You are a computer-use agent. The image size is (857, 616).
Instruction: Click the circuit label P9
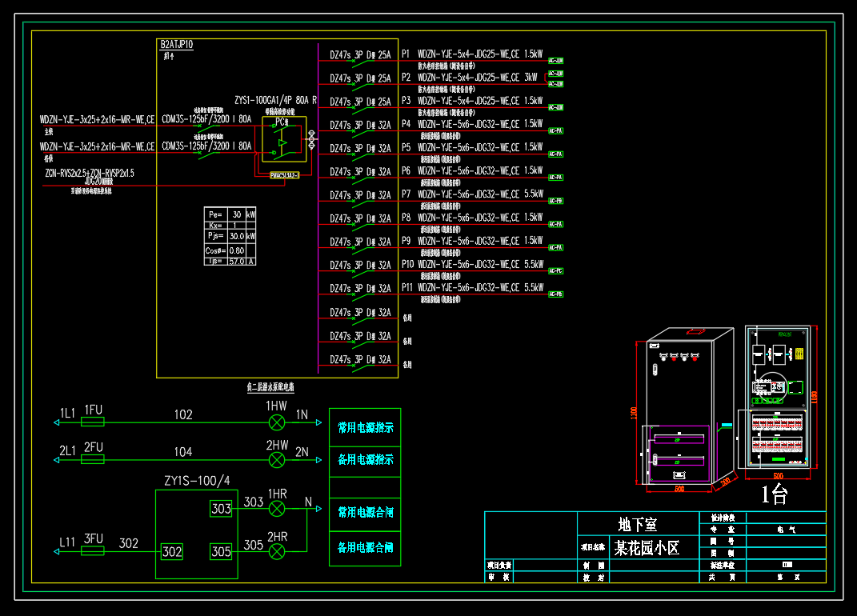click(x=406, y=241)
